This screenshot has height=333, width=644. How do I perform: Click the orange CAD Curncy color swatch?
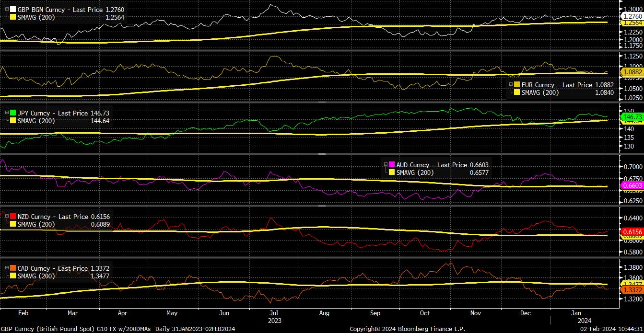click(13, 268)
